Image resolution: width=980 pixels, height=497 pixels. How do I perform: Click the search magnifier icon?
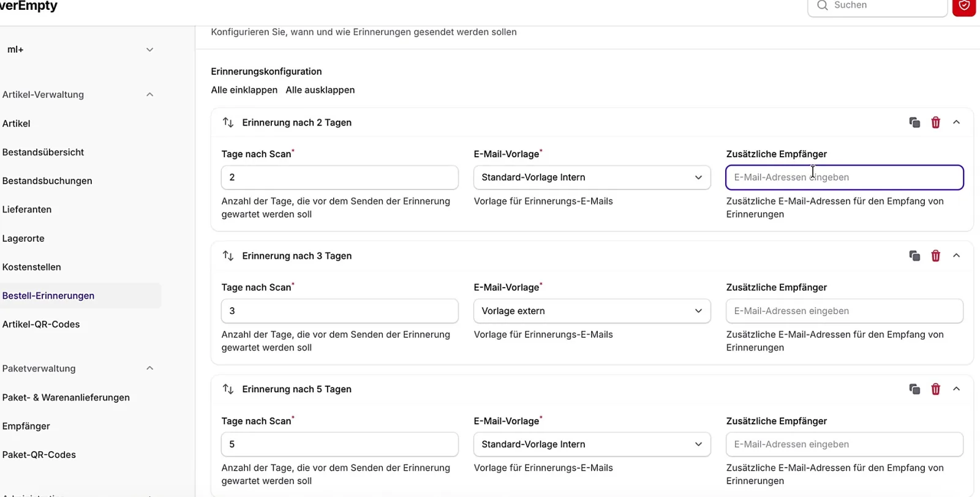(x=823, y=6)
